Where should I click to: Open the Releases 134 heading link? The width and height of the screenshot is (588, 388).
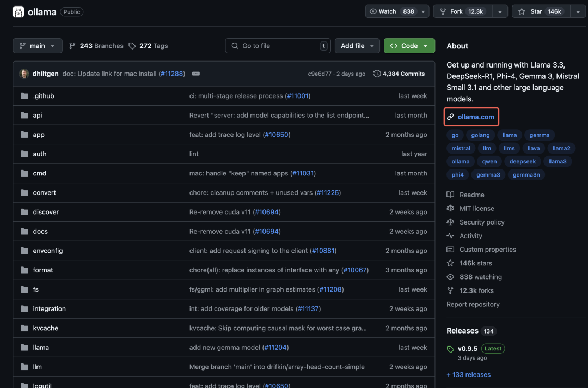point(471,331)
